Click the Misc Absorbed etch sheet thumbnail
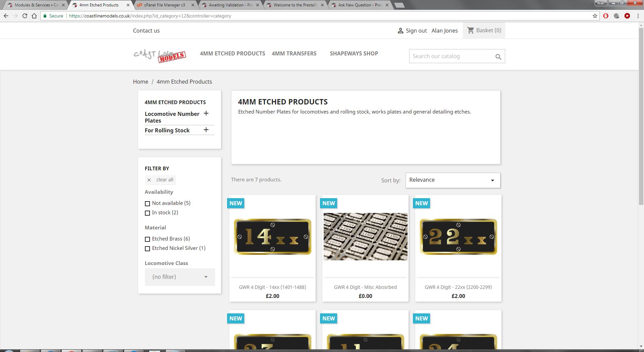The height and width of the screenshot is (352, 644). (366, 236)
